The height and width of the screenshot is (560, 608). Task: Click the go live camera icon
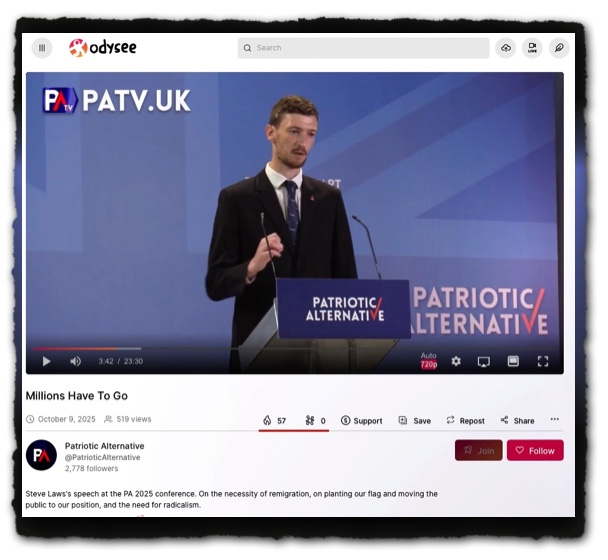533,48
